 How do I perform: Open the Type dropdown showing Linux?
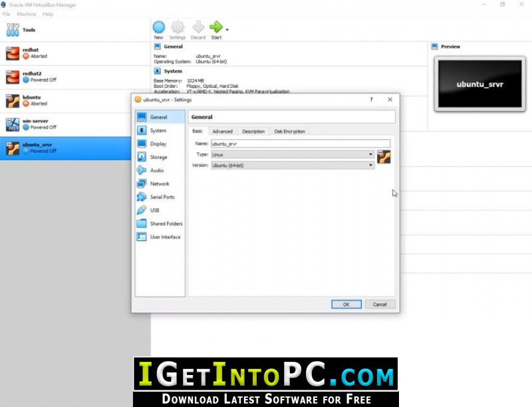(293, 155)
